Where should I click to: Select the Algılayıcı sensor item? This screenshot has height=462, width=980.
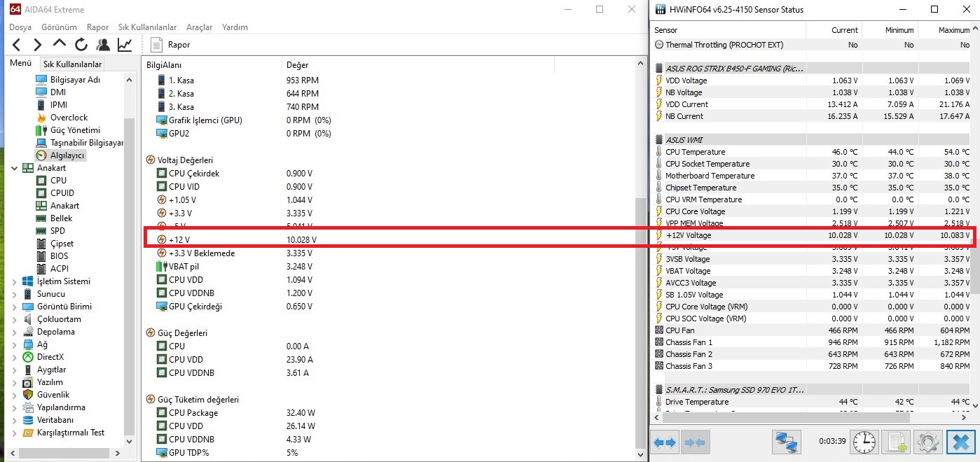pos(68,155)
